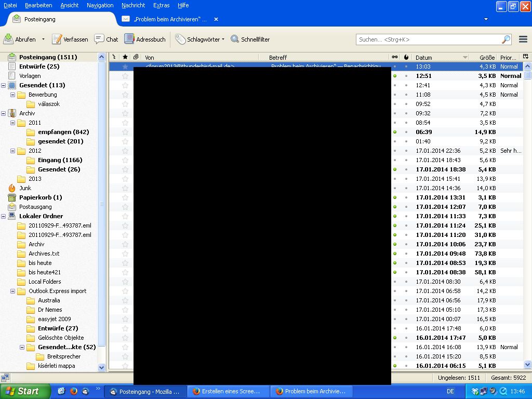
Task: Click the message list vertical scrollbar
Action: point(528,208)
